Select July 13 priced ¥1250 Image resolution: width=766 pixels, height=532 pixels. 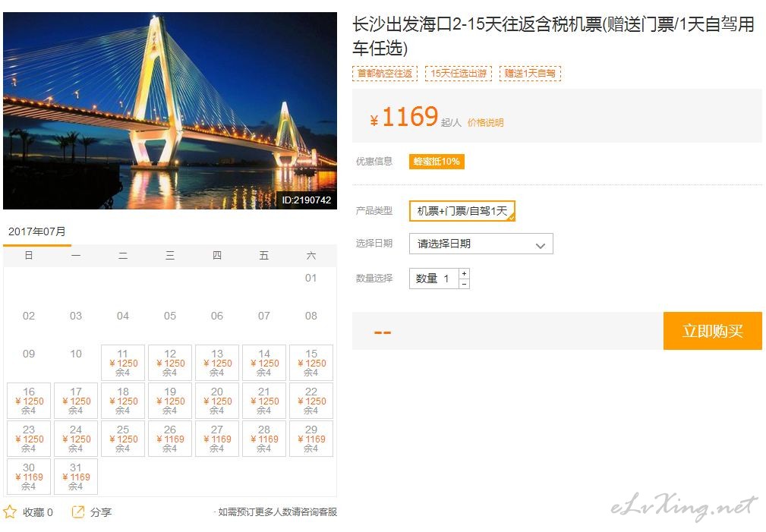(x=217, y=363)
